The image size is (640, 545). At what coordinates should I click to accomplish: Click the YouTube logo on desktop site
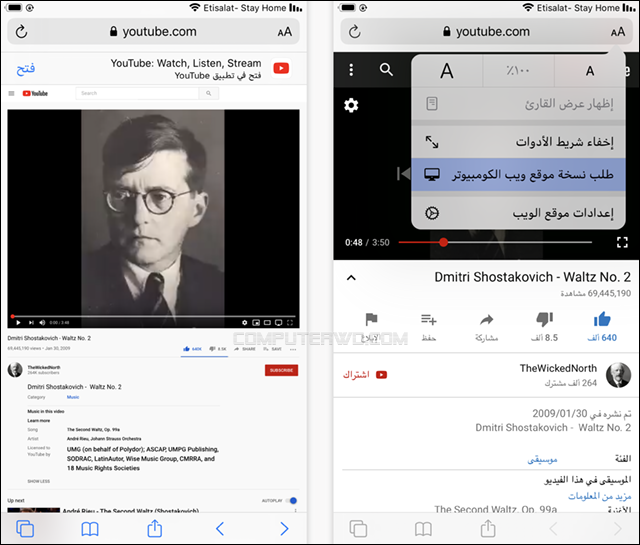(x=35, y=93)
